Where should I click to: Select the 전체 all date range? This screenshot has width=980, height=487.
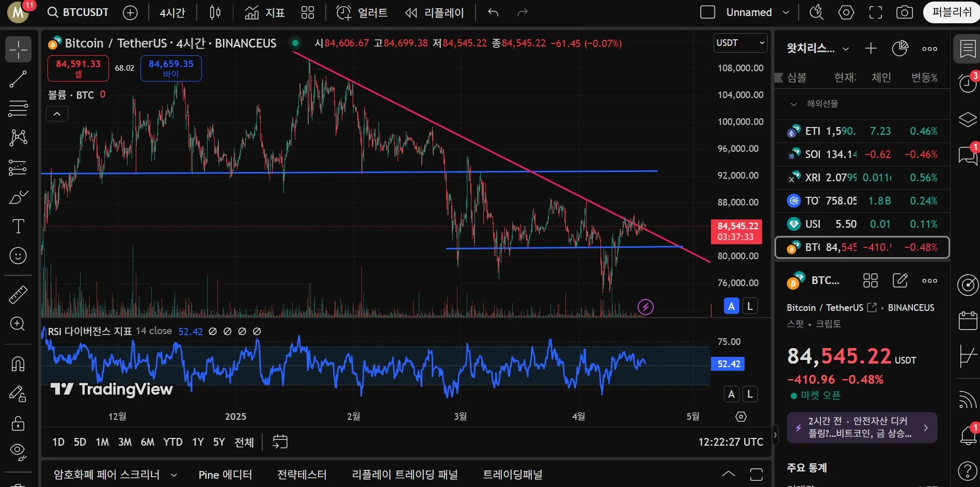[244, 442]
